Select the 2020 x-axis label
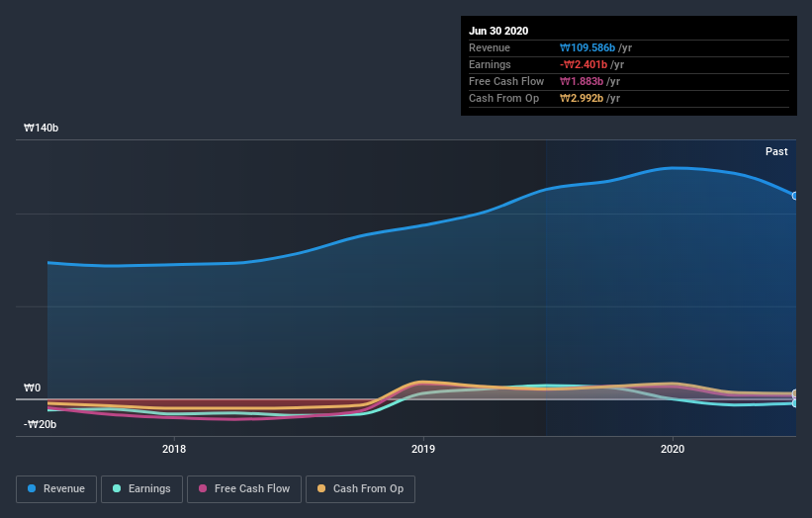The image size is (812, 518). tap(673, 449)
